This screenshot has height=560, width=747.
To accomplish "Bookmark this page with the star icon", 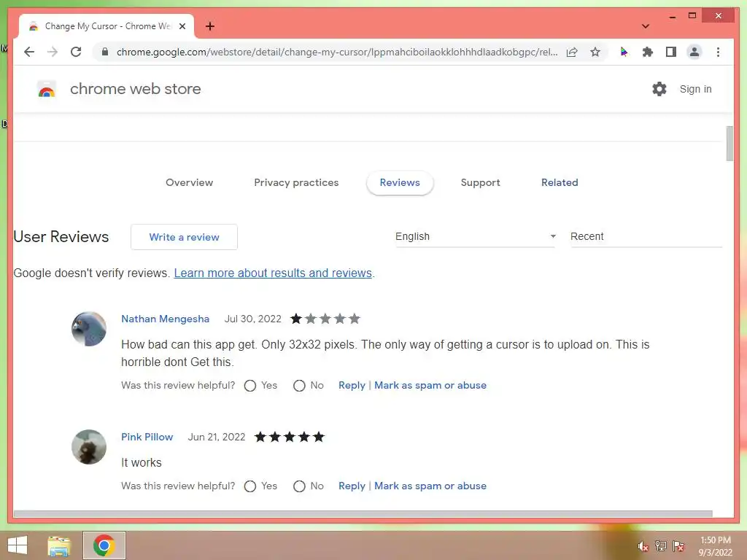I will (x=595, y=52).
